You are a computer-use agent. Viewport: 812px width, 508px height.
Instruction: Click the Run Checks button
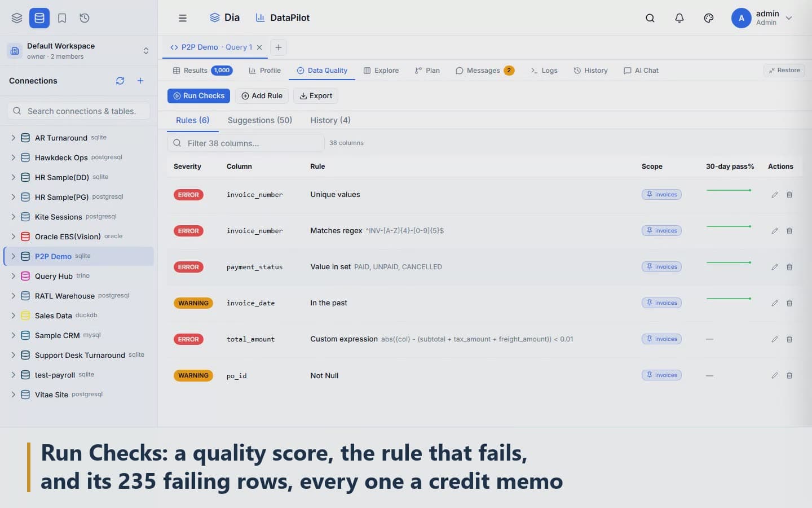click(198, 96)
